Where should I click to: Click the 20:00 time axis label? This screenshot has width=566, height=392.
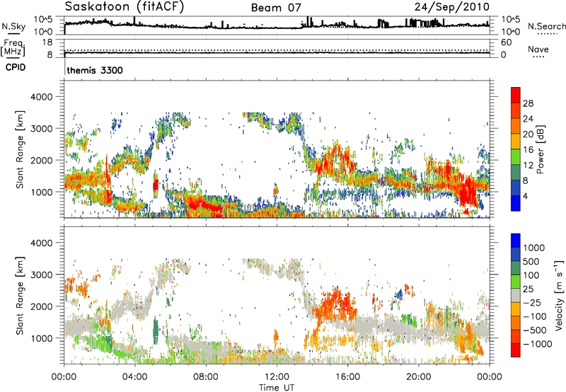click(x=418, y=377)
